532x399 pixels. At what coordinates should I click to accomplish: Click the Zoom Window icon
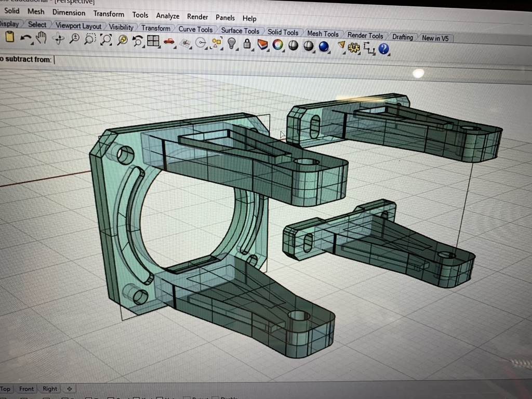tap(90, 39)
